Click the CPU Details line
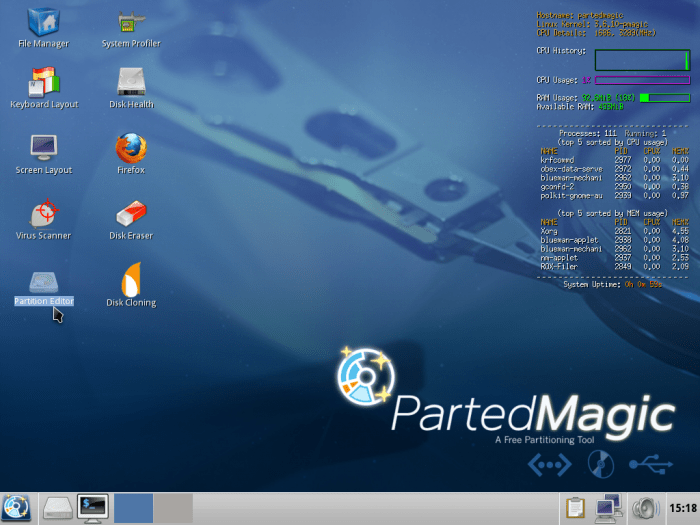Image resolution: width=700 pixels, height=525 pixels. pyautogui.click(x=596, y=33)
